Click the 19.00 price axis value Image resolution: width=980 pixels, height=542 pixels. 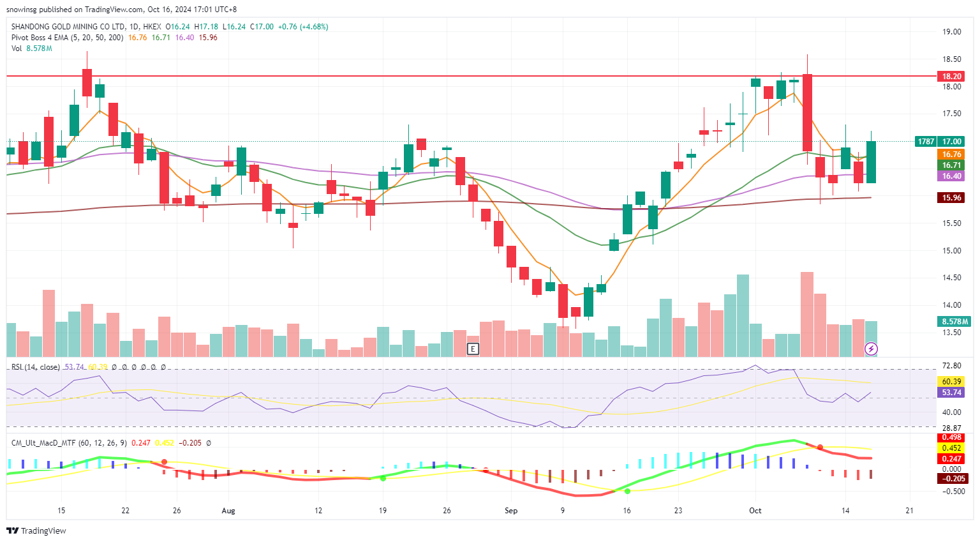click(951, 32)
